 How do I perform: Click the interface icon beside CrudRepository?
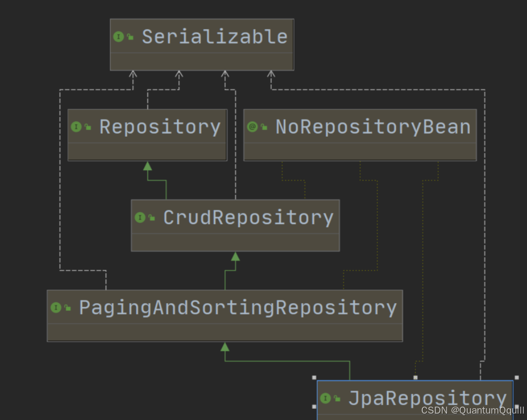pos(140,217)
